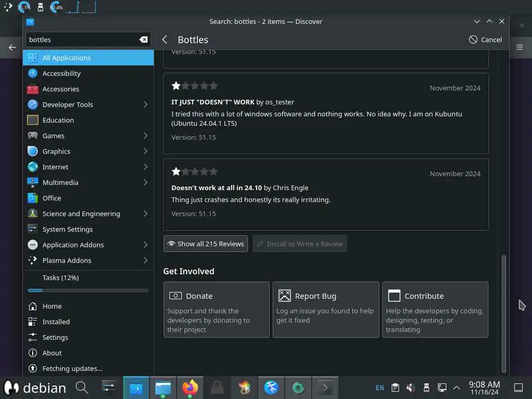Open the Report Bug card
The height and width of the screenshot is (399, 532).
326,310
